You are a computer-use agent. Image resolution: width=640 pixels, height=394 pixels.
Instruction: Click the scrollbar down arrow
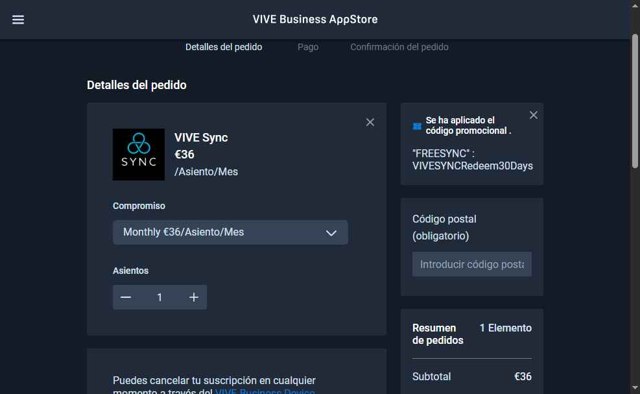coord(635,387)
